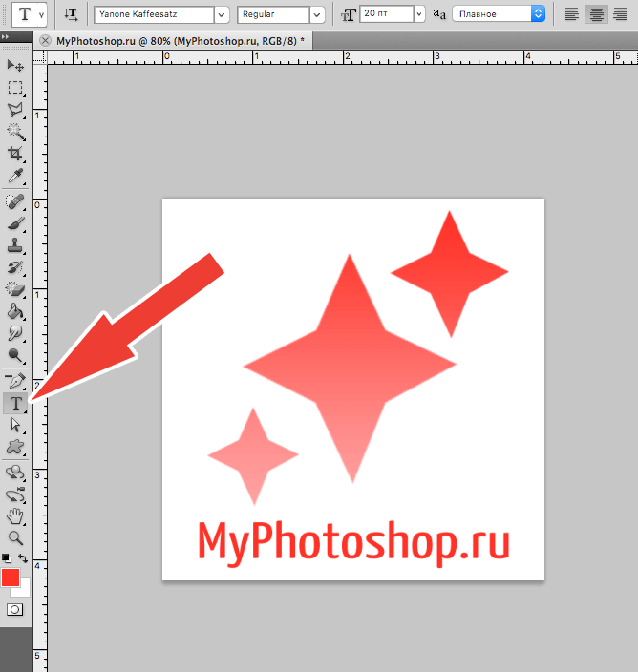The width and height of the screenshot is (638, 672).
Task: Choose the Rectangular Marquee tool
Action: coord(15,87)
